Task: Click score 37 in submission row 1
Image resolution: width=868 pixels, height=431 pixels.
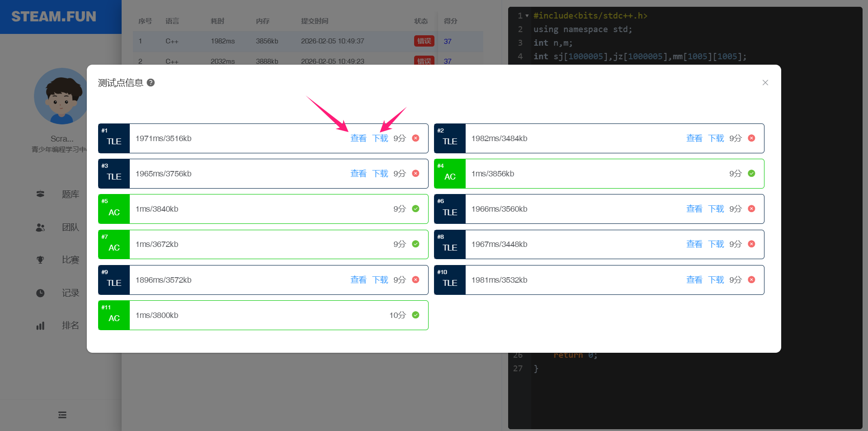Action: coord(448,42)
